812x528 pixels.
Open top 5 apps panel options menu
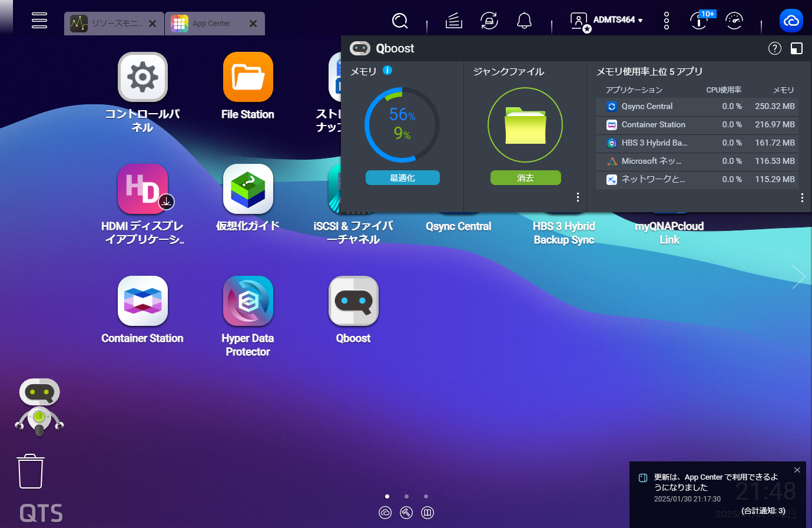click(x=802, y=197)
